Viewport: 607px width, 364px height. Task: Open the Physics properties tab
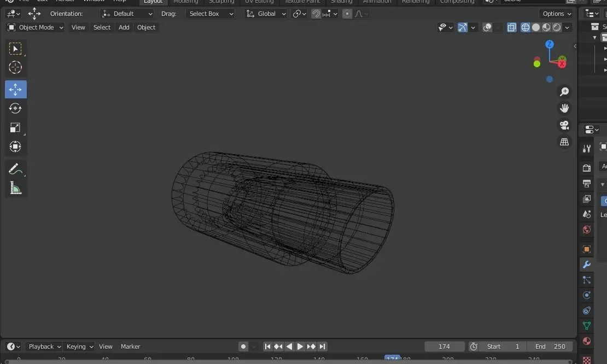[587, 295]
